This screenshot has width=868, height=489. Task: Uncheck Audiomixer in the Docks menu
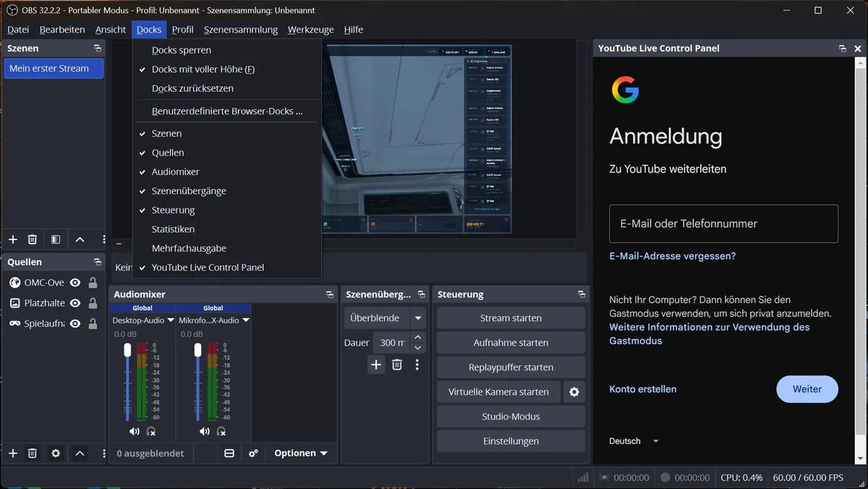pyautogui.click(x=226, y=172)
